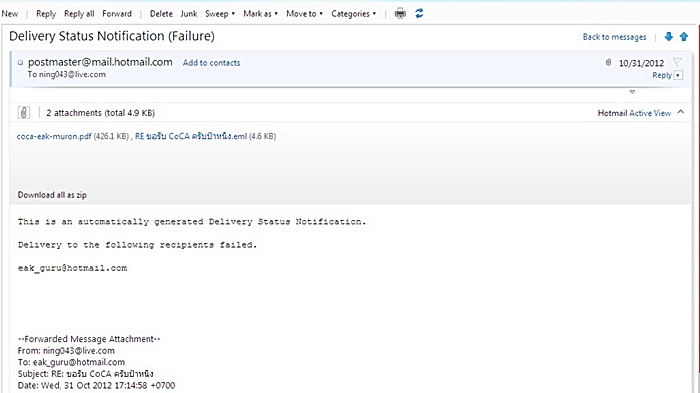Click the Delivery Status Notification subject title

[x=112, y=36]
